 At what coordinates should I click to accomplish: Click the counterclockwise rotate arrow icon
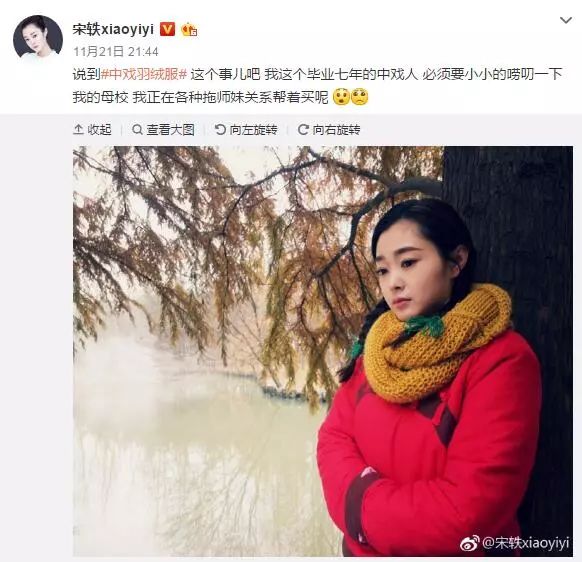pyautogui.click(x=220, y=130)
